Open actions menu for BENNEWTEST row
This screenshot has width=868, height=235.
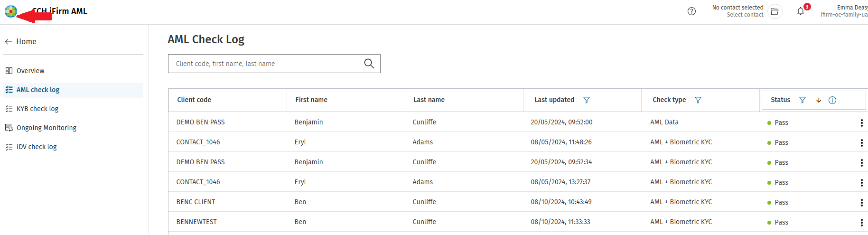[861, 223]
